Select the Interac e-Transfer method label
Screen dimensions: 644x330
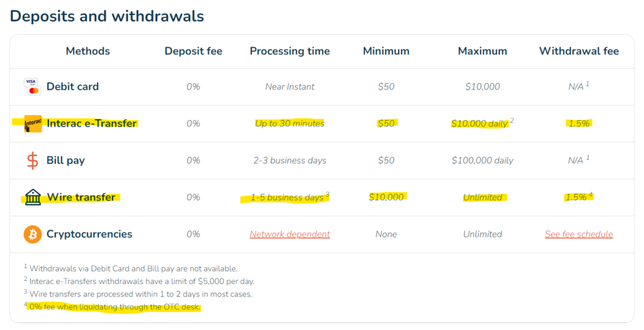pyautogui.click(x=92, y=123)
